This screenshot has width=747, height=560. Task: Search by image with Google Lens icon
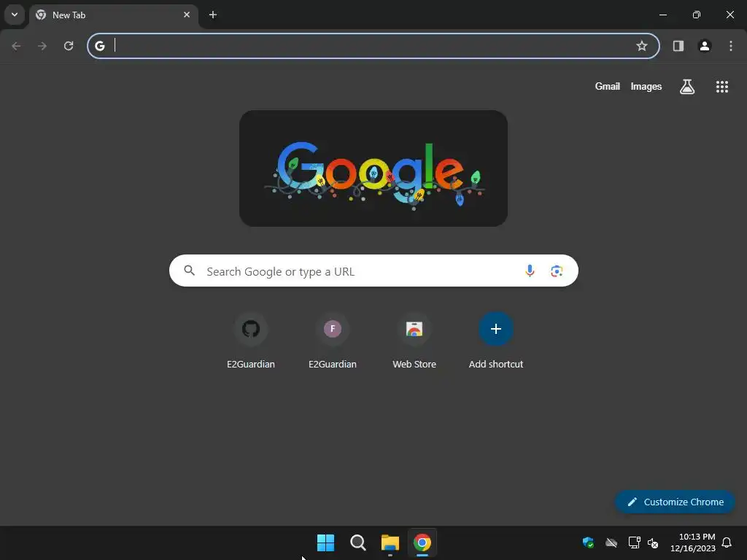coord(557,271)
